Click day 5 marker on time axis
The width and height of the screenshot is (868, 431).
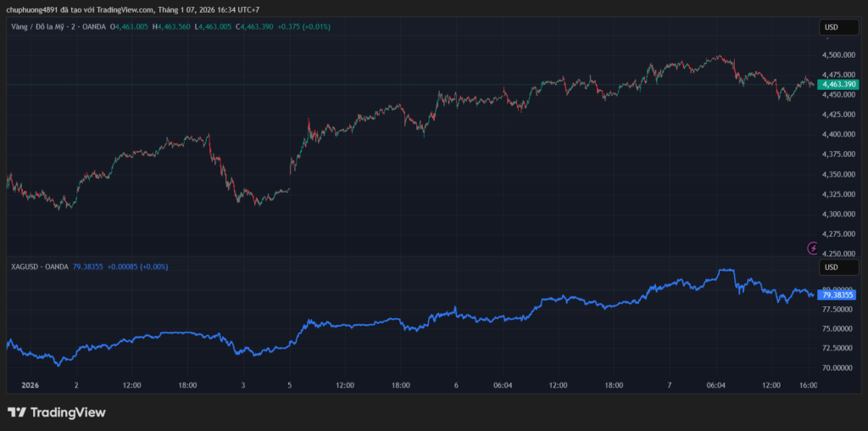(290, 385)
